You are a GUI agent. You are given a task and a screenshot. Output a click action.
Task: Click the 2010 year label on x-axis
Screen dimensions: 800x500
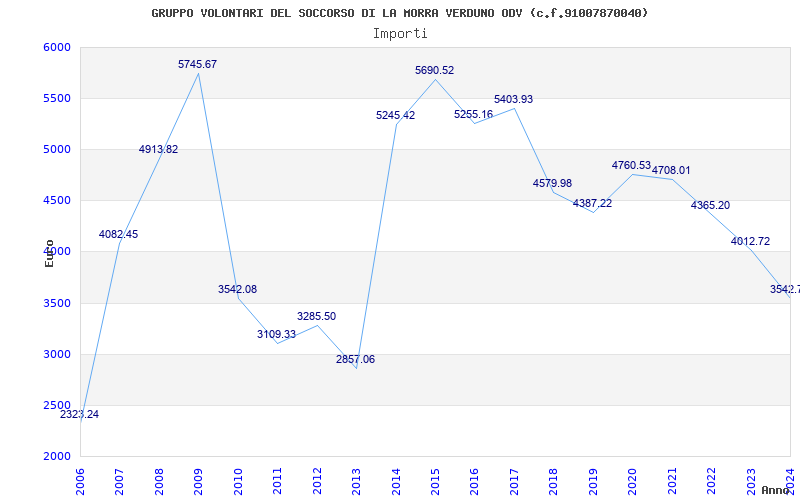click(x=238, y=481)
